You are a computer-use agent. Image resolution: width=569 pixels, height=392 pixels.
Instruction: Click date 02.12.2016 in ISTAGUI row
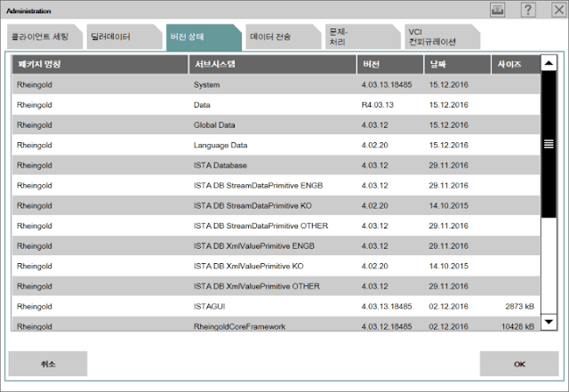pos(448,307)
